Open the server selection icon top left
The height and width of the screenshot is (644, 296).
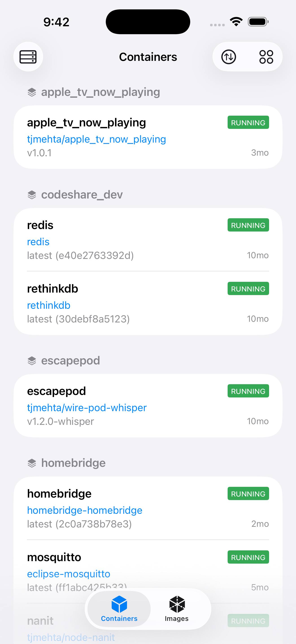coord(28,57)
